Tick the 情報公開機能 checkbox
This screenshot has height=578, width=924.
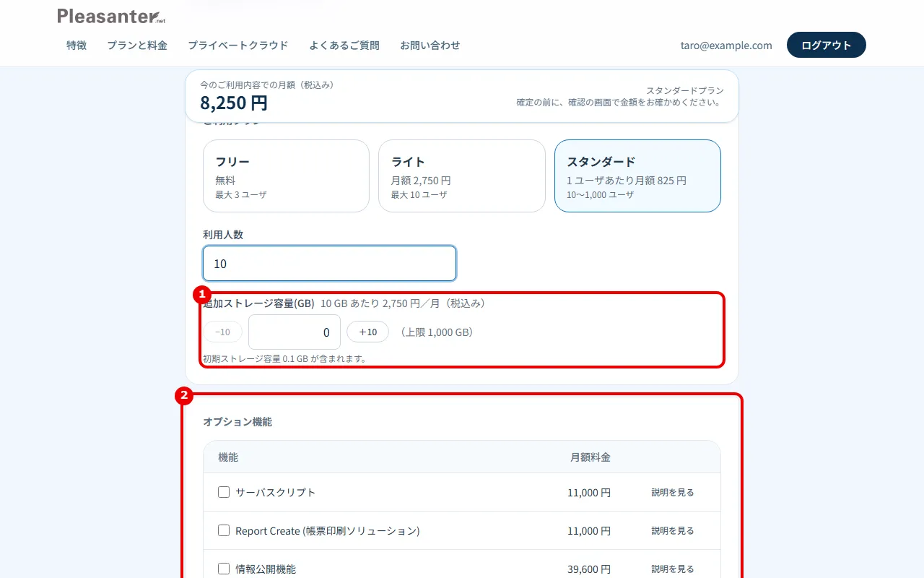[224, 569]
